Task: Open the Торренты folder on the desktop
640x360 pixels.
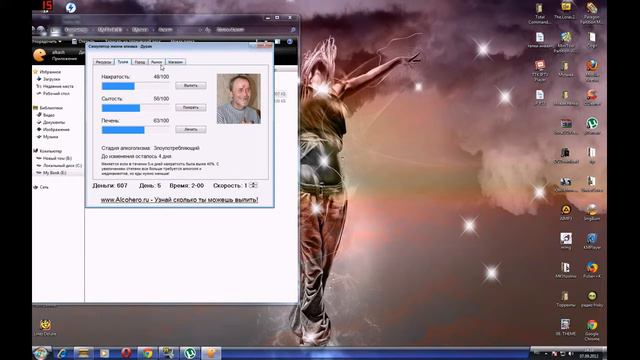Action: [566, 299]
